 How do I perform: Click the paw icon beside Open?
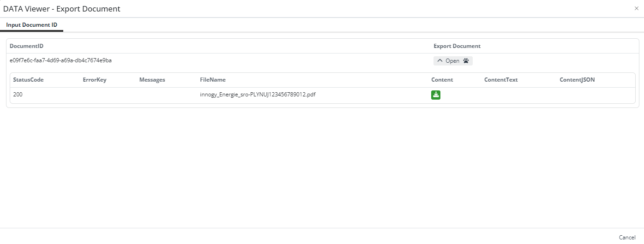click(466, 61)
